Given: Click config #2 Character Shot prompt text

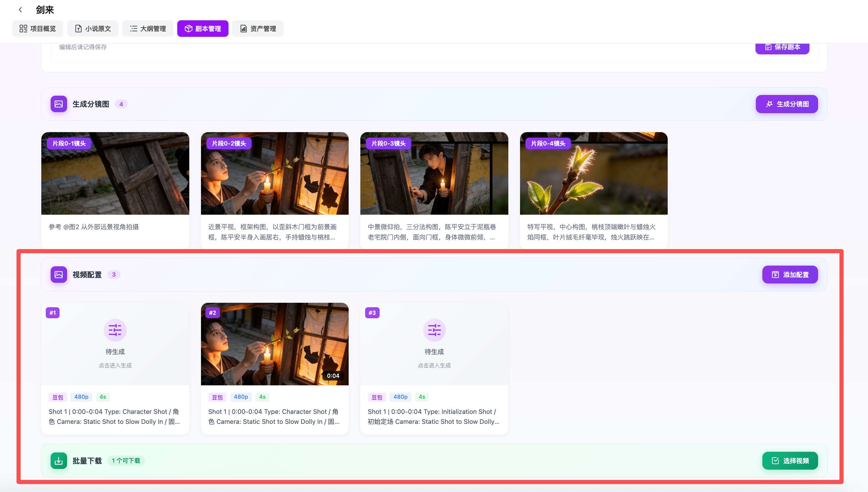Looking at the screenshot, I should (x=274, y=417).
